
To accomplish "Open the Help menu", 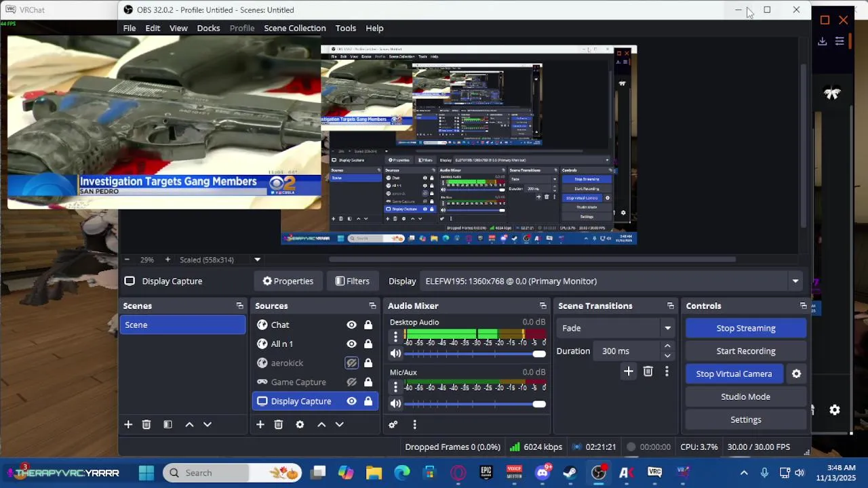I will (374, 28).
